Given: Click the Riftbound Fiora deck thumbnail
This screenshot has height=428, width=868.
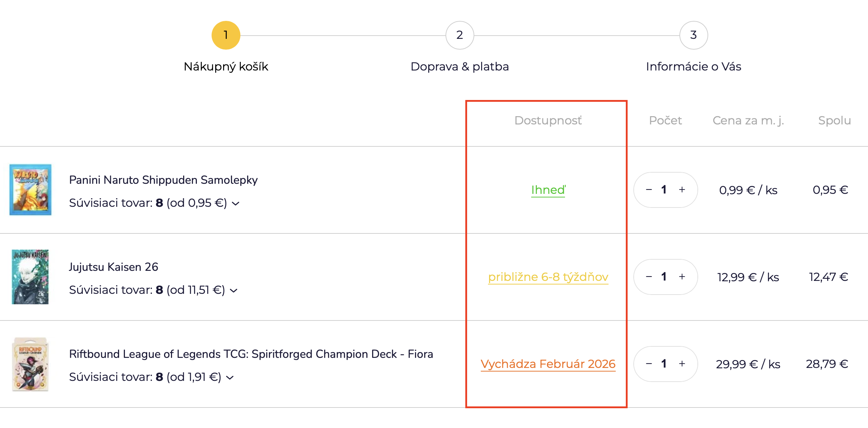Looking at the screenshot, I should (30, 364).
